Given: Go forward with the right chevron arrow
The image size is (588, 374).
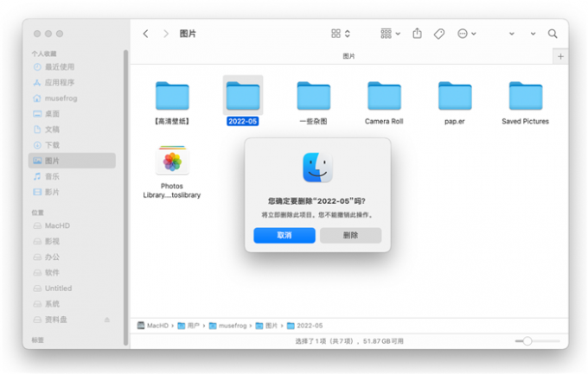Looking at the screenshot, I should pyautogui.click(x=166, y=34).
